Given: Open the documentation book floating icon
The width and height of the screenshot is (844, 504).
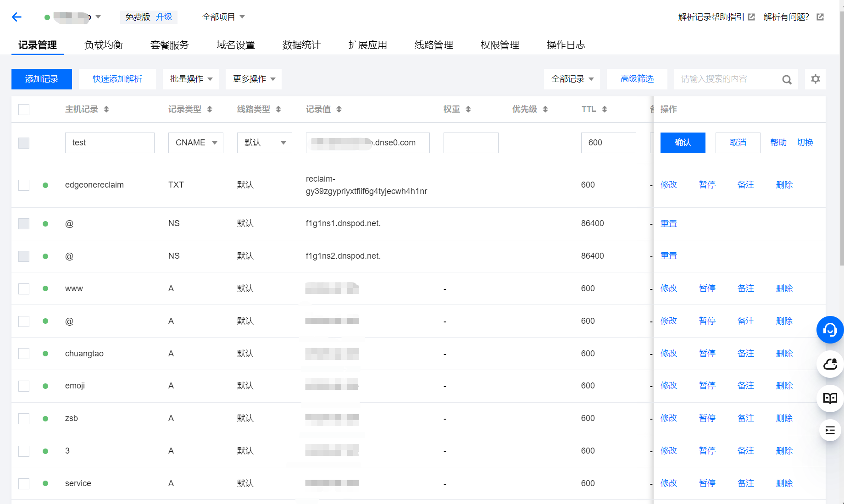Looking at the screenshot, I should click(x=830, y=398).
